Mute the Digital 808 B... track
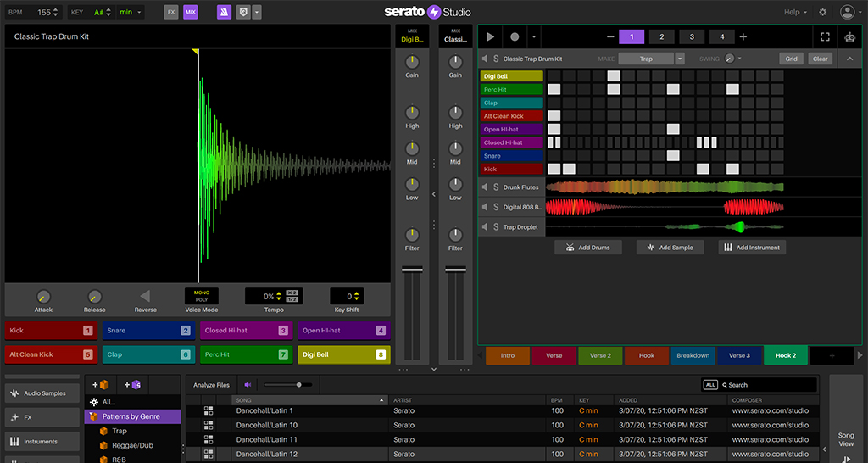This screenshot has height=463, width=868. click(485, 207)
